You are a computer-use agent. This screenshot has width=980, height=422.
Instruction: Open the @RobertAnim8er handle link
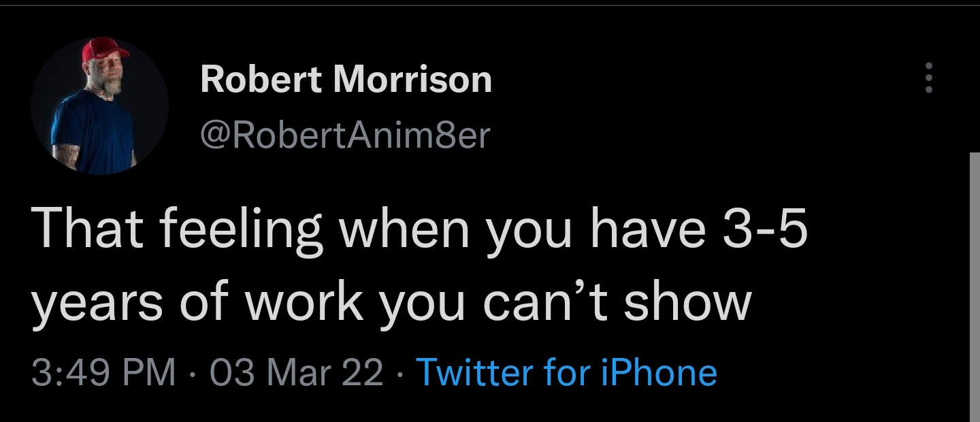(344, 135)
